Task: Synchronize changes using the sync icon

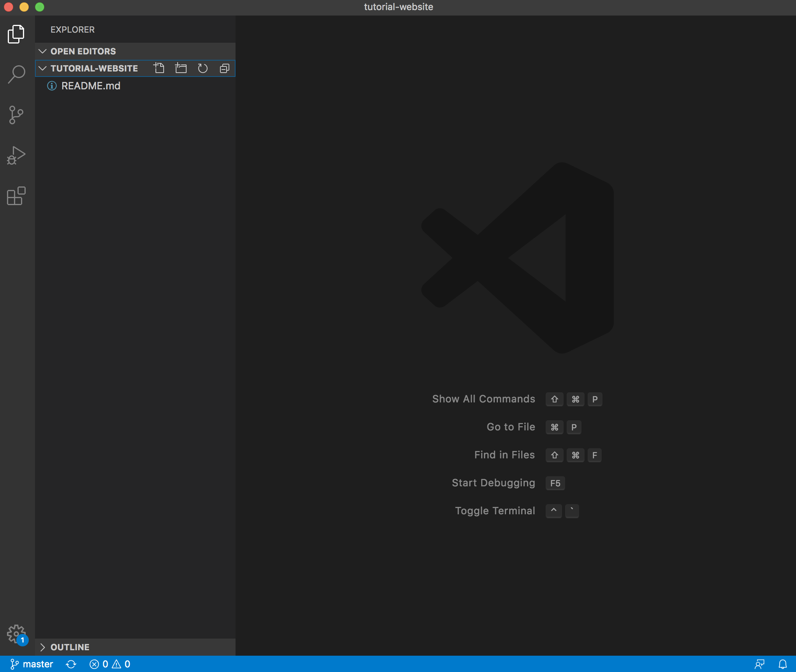Action: [71, 664]
